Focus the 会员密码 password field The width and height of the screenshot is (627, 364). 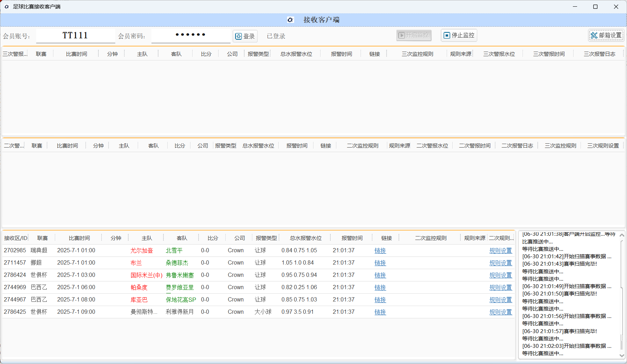191,35
